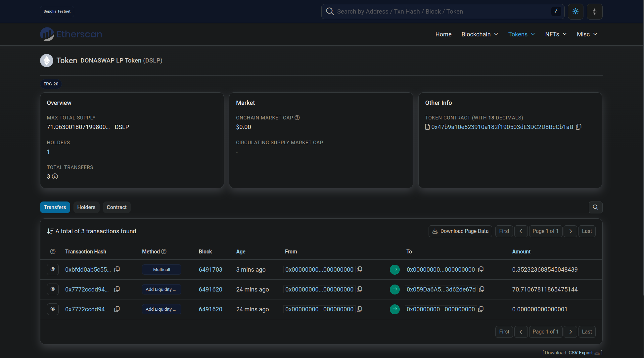
Task: Expand the Misc dropdown menu
Action: click(x=587, y=34)
